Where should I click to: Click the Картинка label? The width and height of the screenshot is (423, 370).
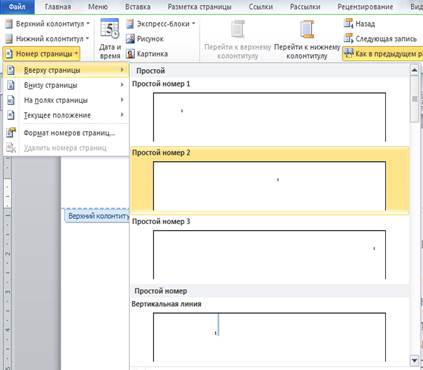pos(152,54)
